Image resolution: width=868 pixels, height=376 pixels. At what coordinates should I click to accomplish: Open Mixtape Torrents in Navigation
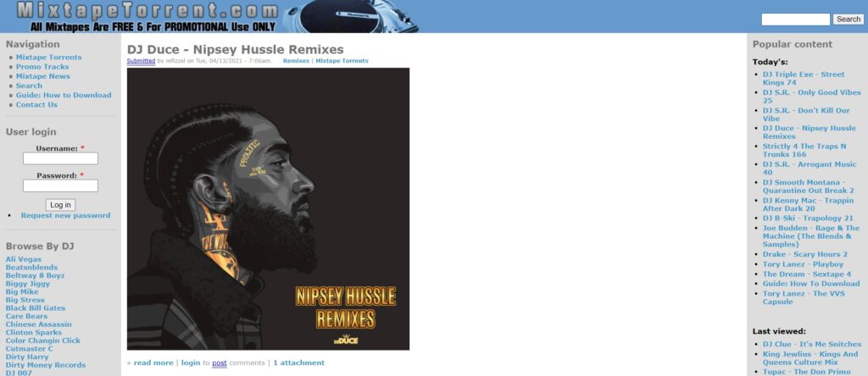point(48,58)
